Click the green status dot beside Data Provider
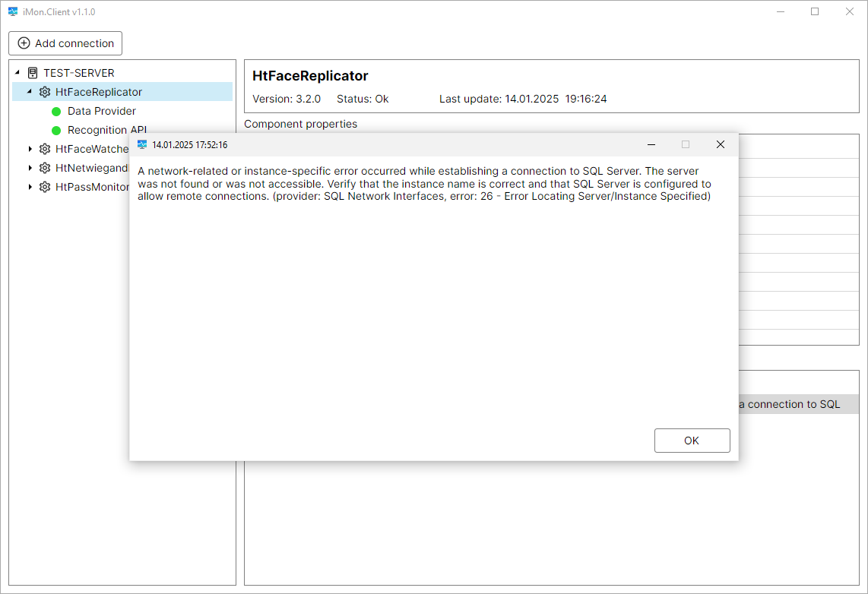The image size is (868, 594). (56, 112)
